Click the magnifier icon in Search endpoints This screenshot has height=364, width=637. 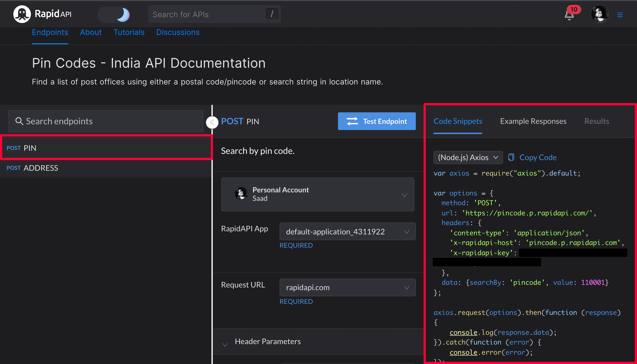19,121
